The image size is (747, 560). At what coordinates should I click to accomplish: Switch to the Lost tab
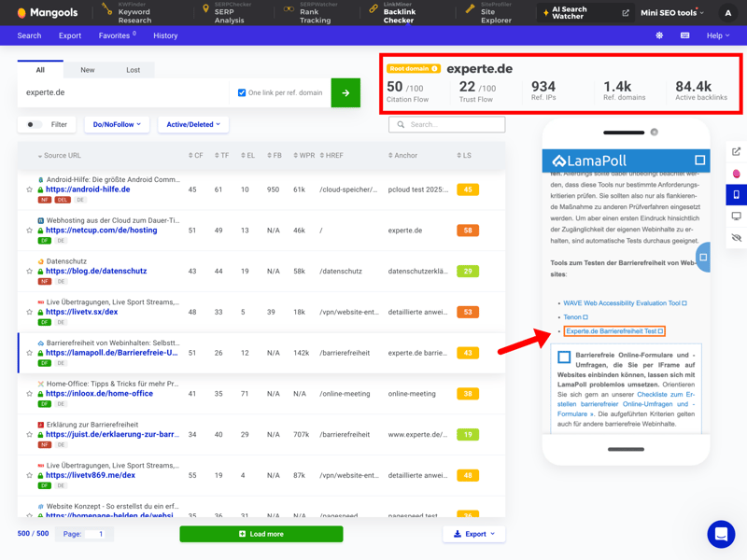tap(134, 70)
